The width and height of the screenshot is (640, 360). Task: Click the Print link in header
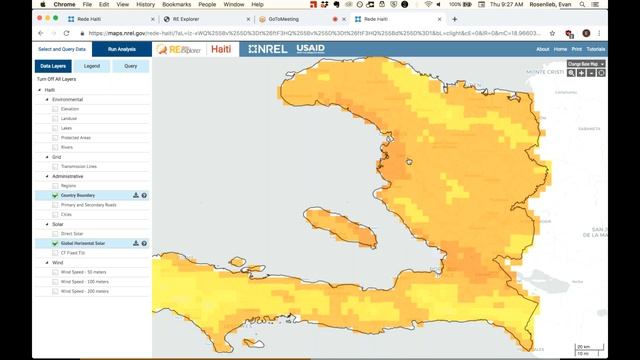(577, 49)
